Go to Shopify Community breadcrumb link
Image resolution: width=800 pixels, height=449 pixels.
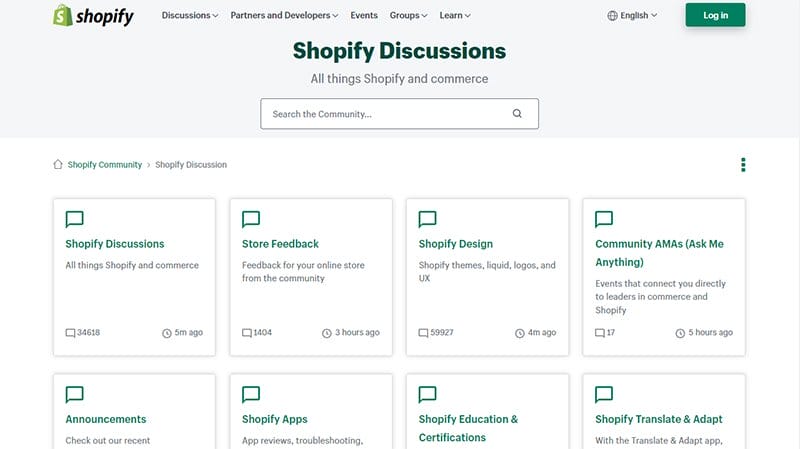[x=105, y=164]
